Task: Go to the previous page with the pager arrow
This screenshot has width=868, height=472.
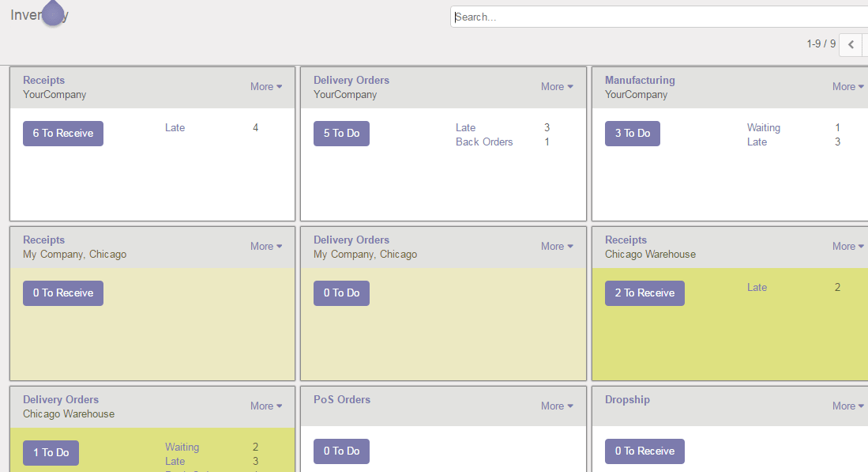Action: [x=851, y=44]
